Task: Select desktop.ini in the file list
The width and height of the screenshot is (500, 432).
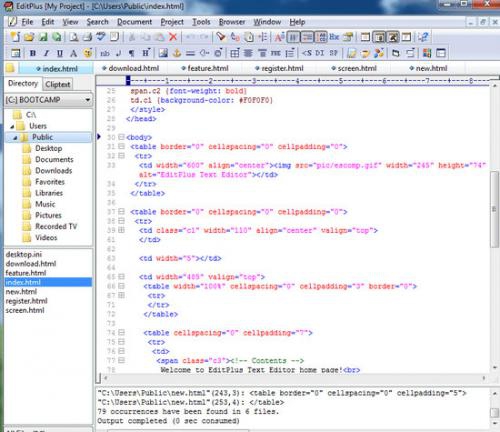Action: [24, 255]
